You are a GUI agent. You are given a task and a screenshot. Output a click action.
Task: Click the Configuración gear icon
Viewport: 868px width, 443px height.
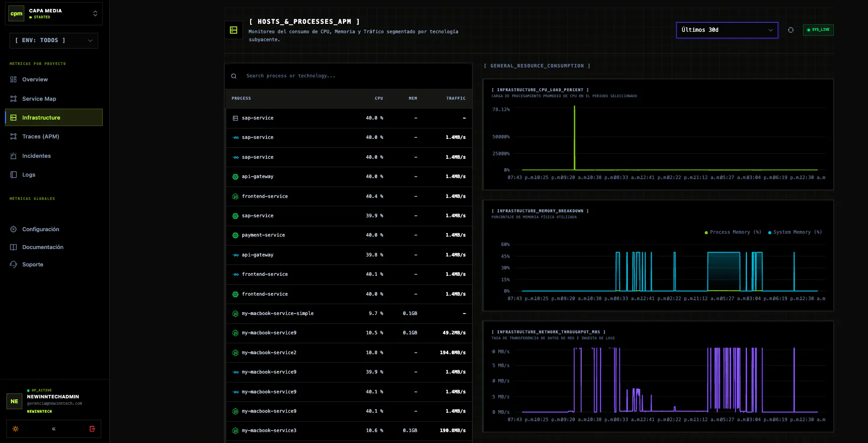click(13, 229)
